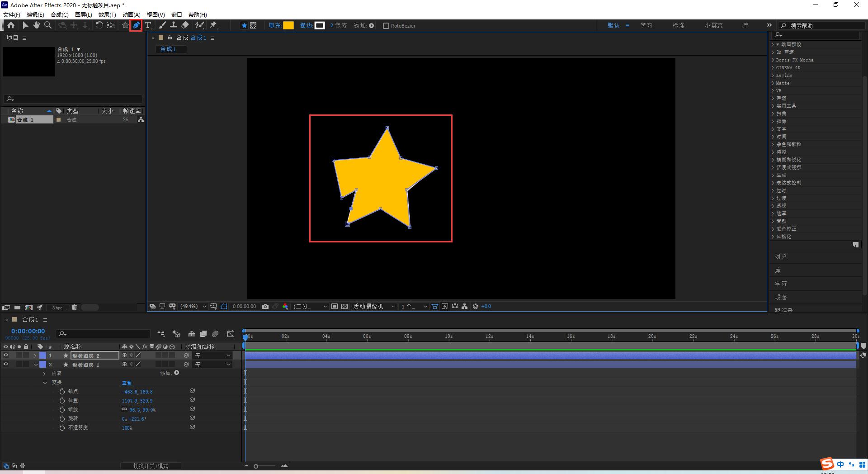Click the 重置 link in 变换

click(x=127, y=383)
